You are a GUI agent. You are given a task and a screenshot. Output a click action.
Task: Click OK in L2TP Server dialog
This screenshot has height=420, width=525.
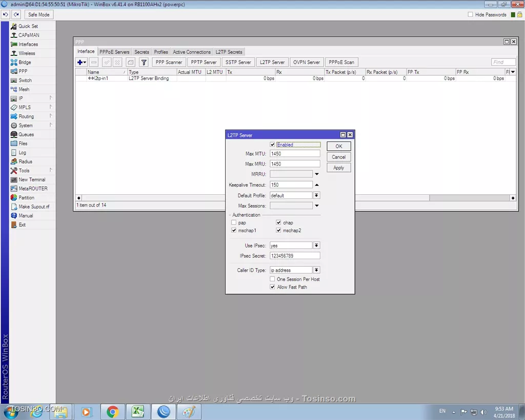point(338,146)
